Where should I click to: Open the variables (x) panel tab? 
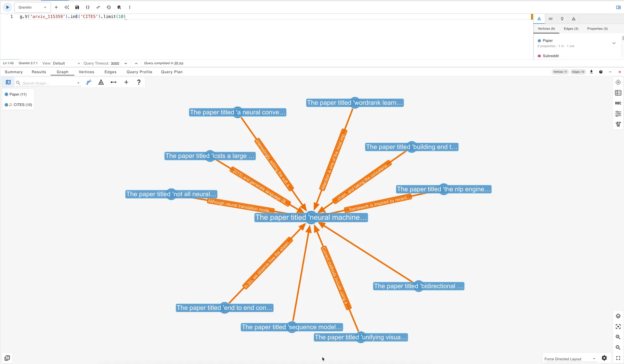[551, 19]
